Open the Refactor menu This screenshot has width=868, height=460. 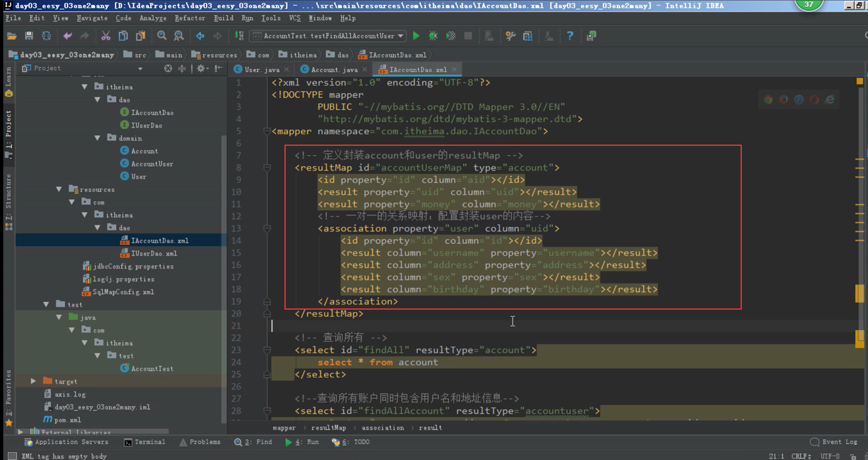click(x=189, y=18)
